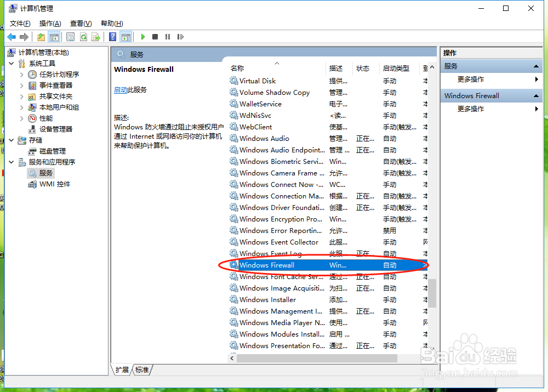This screenshot has height=392, width=548.
Task: Select 任务计划程序 in the tree
Action: (59, 75)
